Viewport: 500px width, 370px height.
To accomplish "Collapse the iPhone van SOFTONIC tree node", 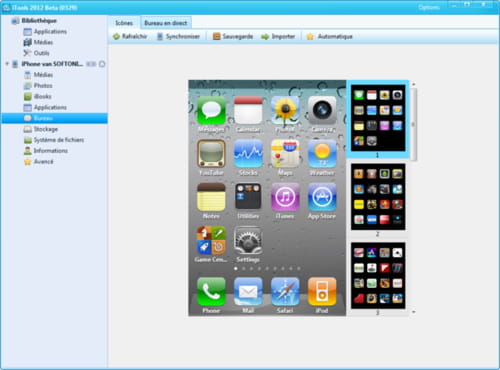I will click(x=7, y=64).
